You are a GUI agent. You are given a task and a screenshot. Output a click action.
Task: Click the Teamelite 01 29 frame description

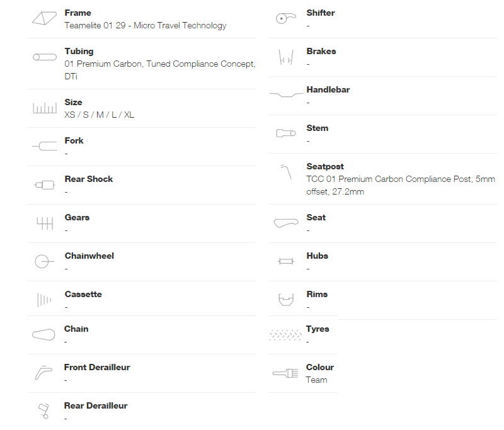[x=146, y=25]
